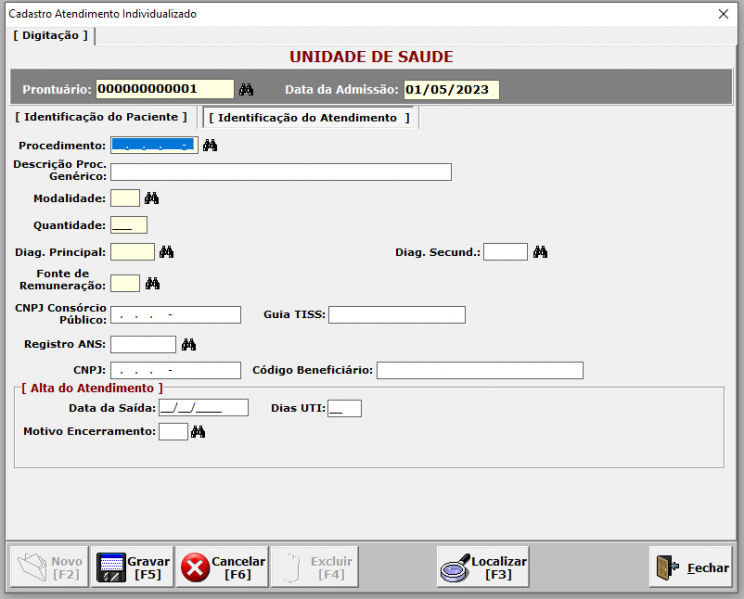Screen dimensions: 744x599
Task: Open lookup binoculars next to Procedimento
Action: coord(210,146)
